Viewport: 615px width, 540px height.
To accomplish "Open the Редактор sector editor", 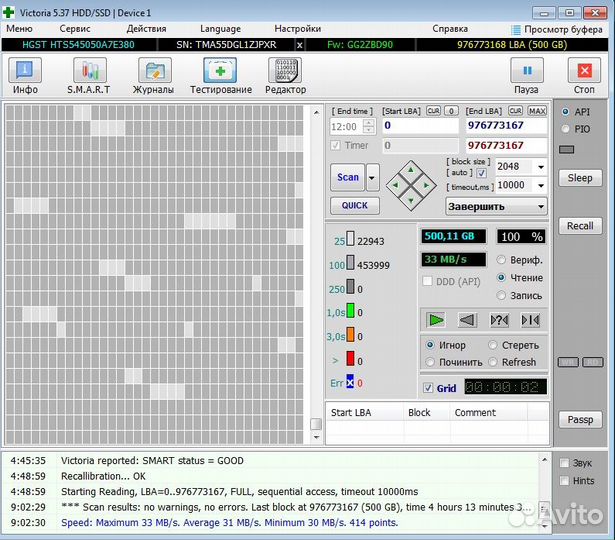I will click(285, 75).
